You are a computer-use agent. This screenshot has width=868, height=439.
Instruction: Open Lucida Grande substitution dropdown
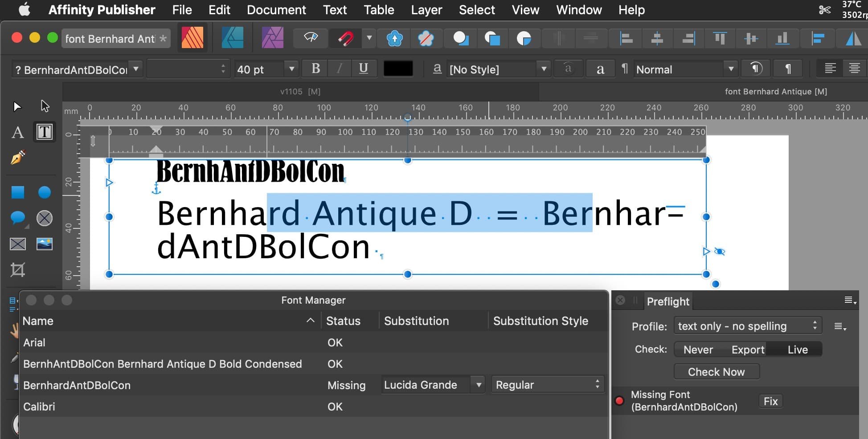tap(479, 385)
